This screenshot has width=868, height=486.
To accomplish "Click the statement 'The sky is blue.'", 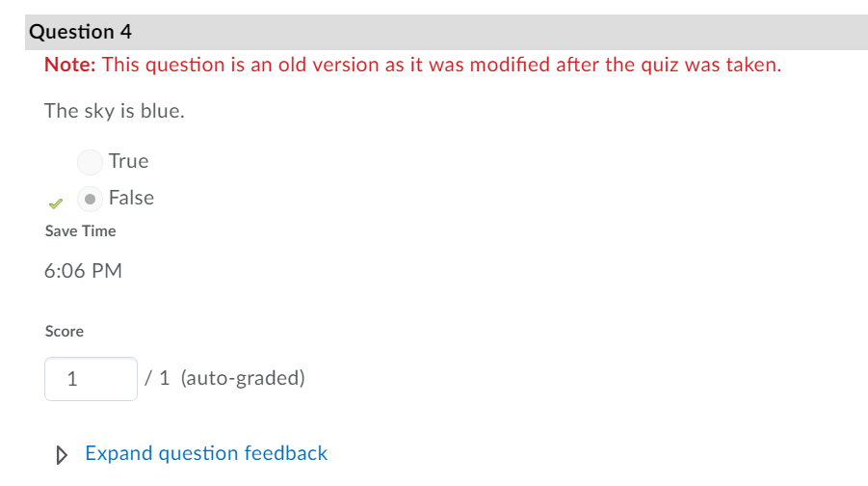I will point(114,111).
